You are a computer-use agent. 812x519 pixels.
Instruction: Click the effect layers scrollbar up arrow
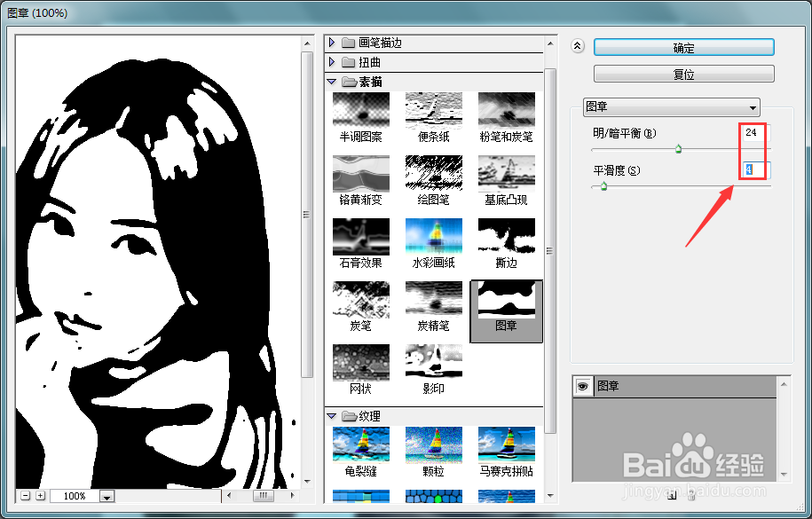click(x=784, y=384)
